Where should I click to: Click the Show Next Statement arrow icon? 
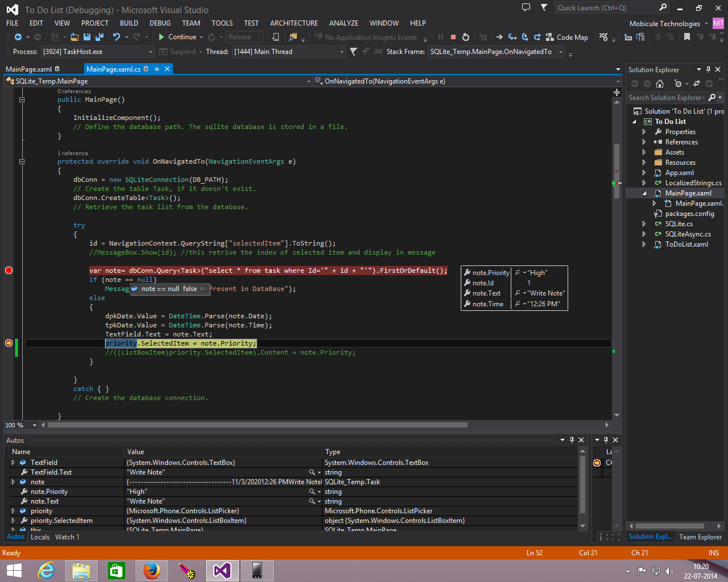click(x=499, y=37)
